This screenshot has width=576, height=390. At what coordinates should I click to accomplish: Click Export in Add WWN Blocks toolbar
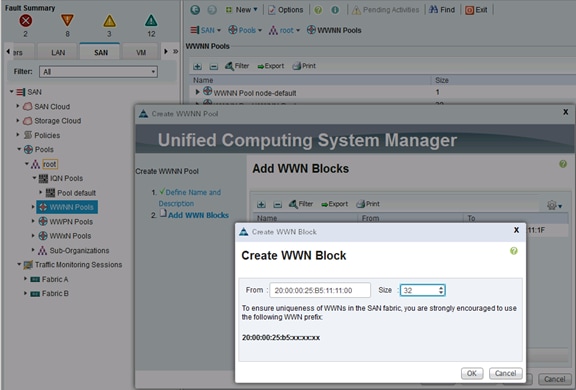tap(335, 204)
